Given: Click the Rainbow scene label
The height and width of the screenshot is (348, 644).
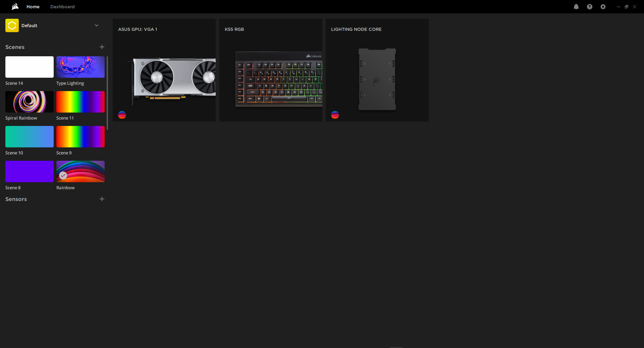Looking at the screenshot, I should point(65,188).
